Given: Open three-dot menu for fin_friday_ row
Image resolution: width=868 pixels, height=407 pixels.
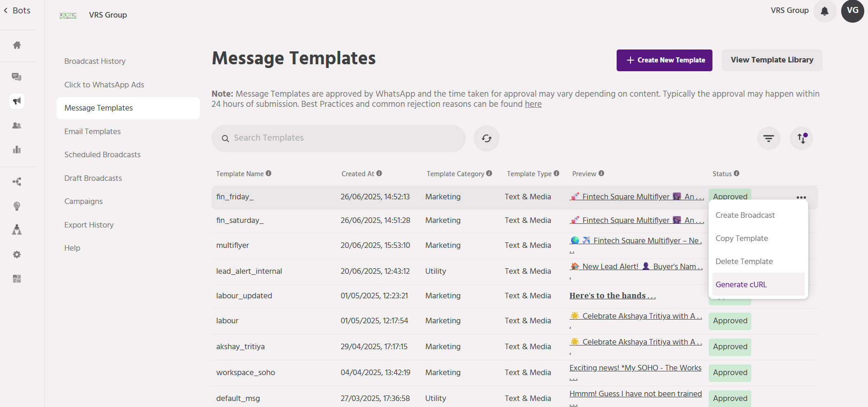Looking at the screenshot, I should coord(801,197).
